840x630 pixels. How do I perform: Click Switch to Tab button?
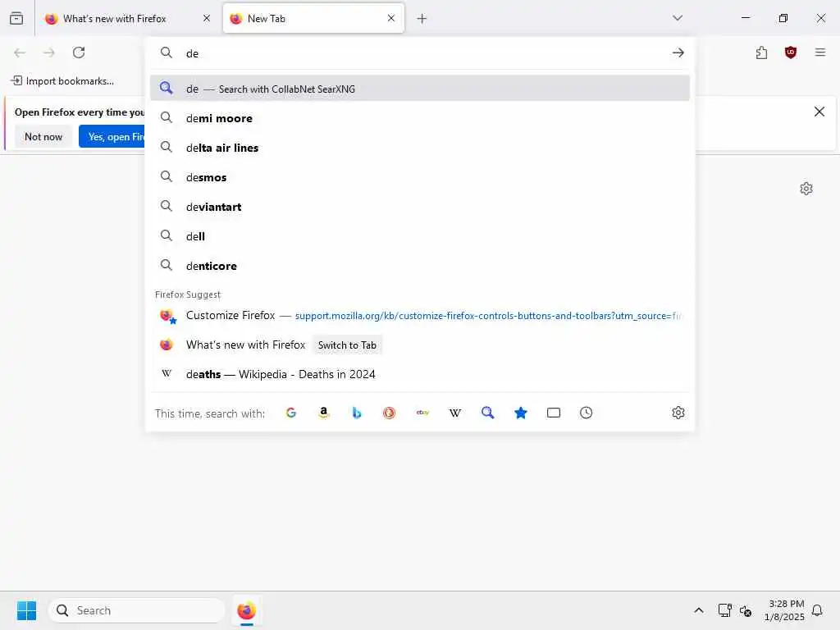coord(347,345)
